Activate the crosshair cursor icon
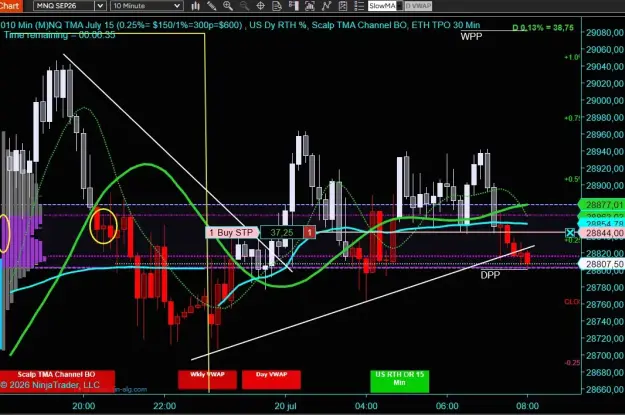The image size is (625, 415). tap(261, 6)
